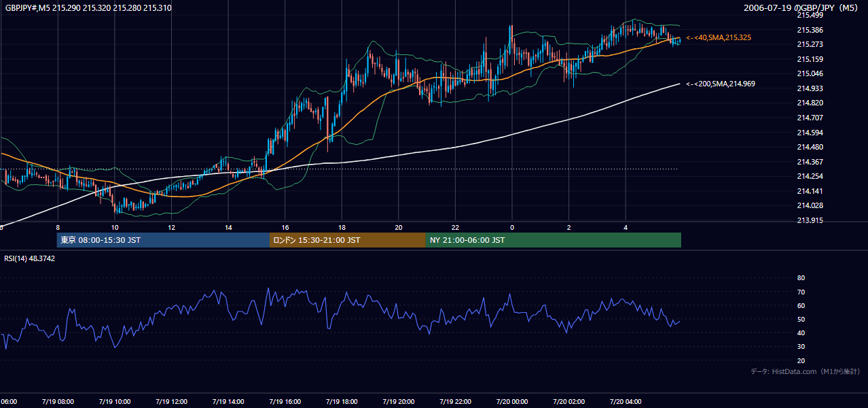
Task: Click the 7/20 02:00 bottom timestamp
Action: (568, 401)
